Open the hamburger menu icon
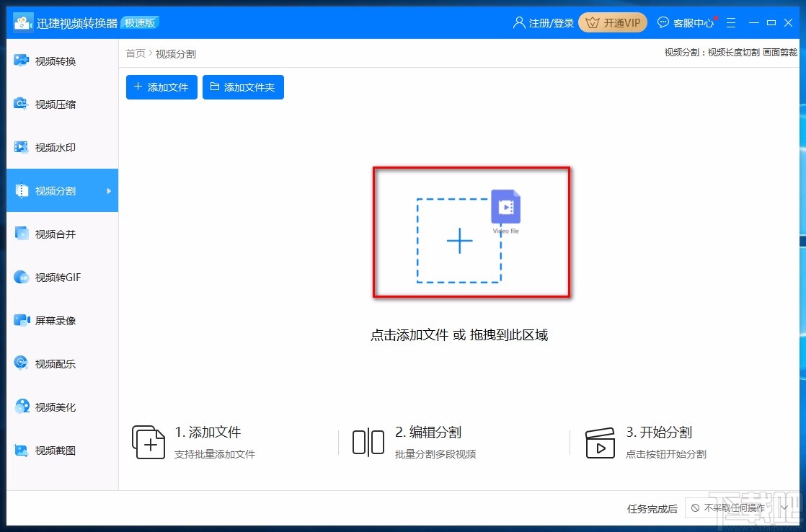This screenshot has height=532, width=806. coord(731,22)
